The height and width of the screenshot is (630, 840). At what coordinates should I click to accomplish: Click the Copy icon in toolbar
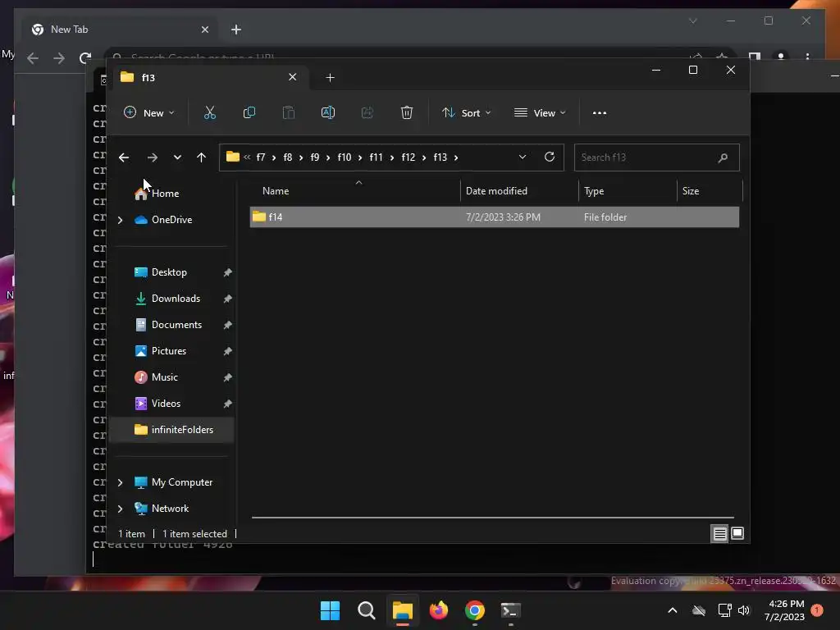pos(249,112)
